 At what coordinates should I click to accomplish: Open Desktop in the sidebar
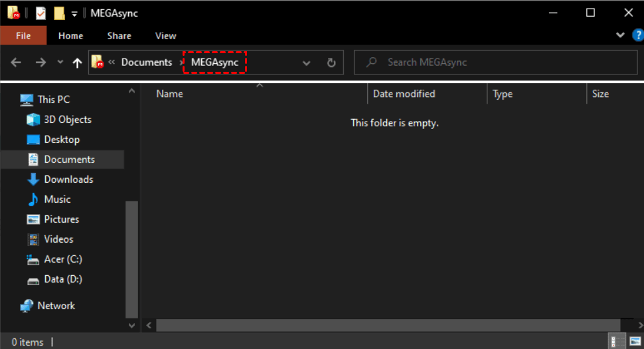pos(62,140)
